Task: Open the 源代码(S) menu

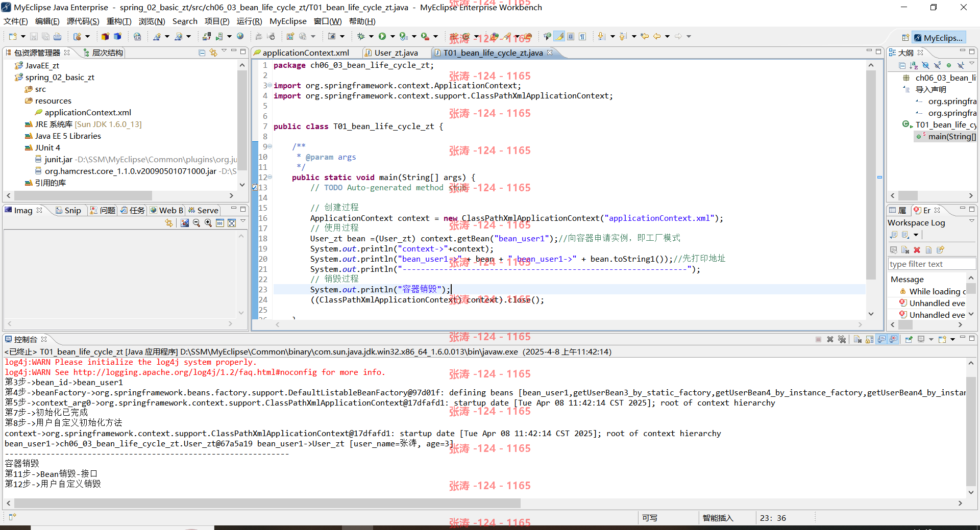Action: (x=83, y=21)
